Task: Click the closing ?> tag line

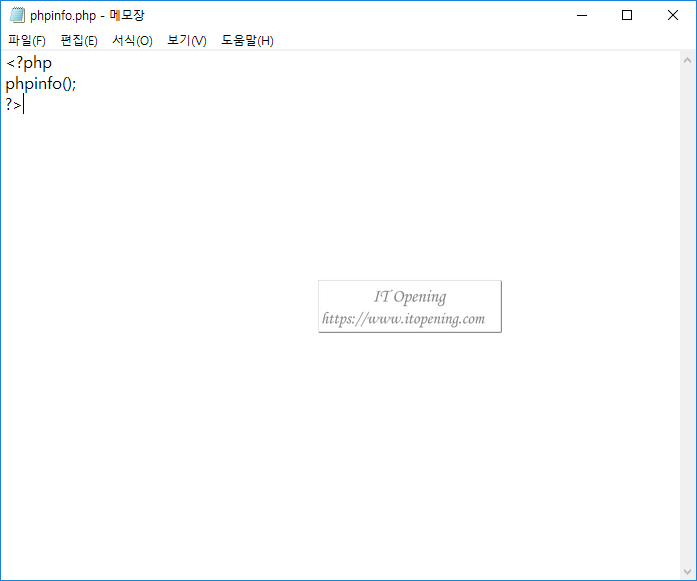Action: pos(14,104)
